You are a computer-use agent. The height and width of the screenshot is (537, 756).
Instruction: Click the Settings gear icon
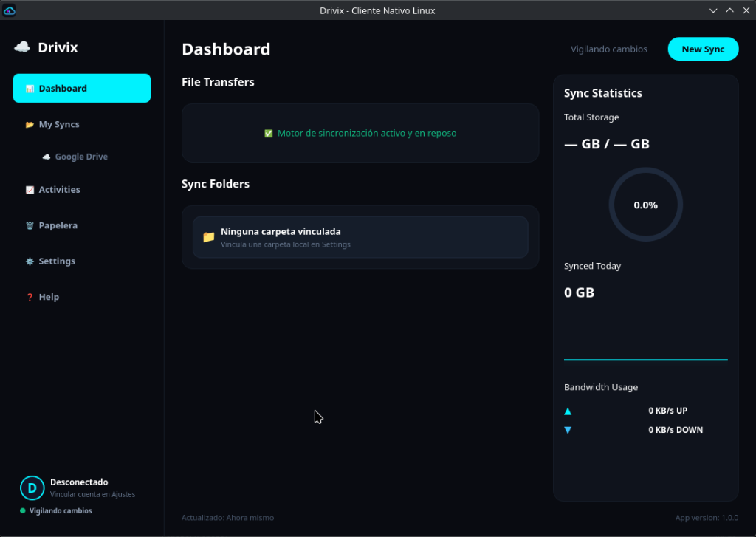30,261
